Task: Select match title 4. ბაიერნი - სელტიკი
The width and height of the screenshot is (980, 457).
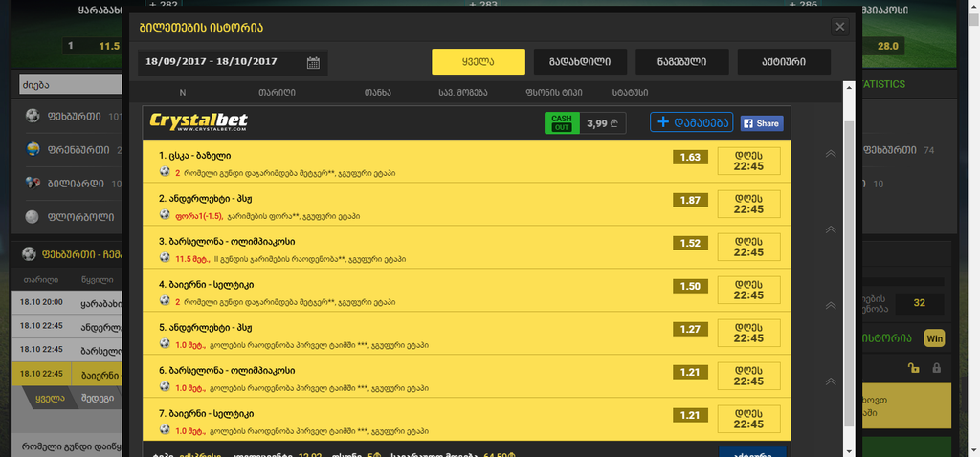Action: [207, 285]
